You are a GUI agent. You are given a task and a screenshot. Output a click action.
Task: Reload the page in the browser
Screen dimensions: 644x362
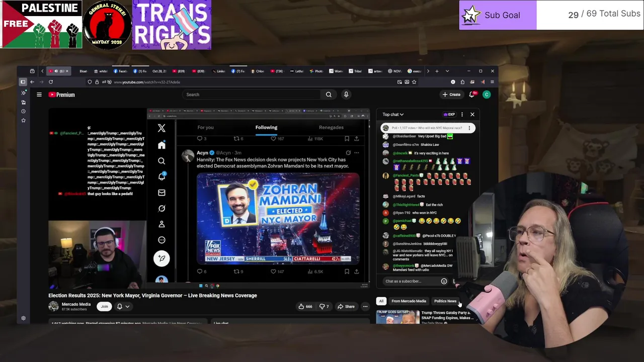coord(51,82)
